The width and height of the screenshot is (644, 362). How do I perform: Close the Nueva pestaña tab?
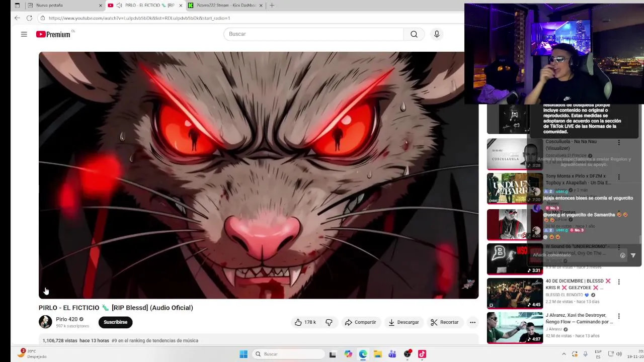click(100, 6)
